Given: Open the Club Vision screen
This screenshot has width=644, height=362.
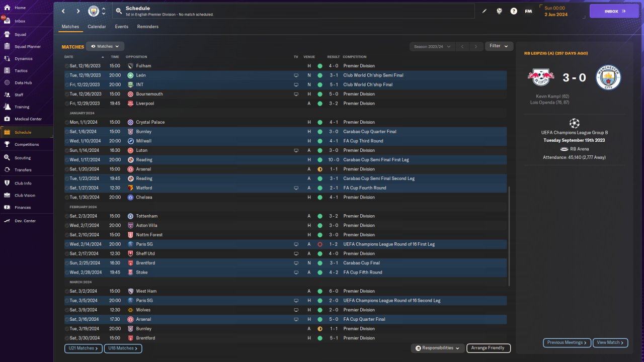Looking at the screenshot, I should pos(25,196).
